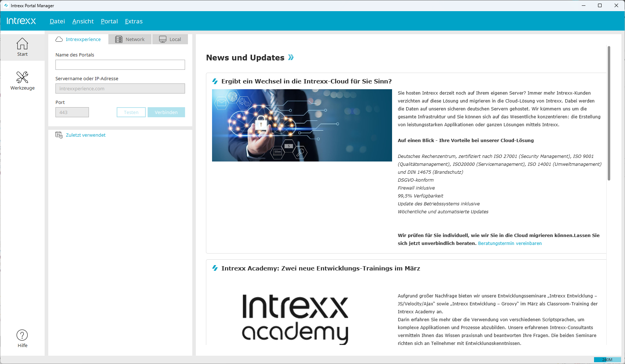Open the Werkzeuge tools icon
This screenshot has height=364, width=625.
(x=22, y=77)
